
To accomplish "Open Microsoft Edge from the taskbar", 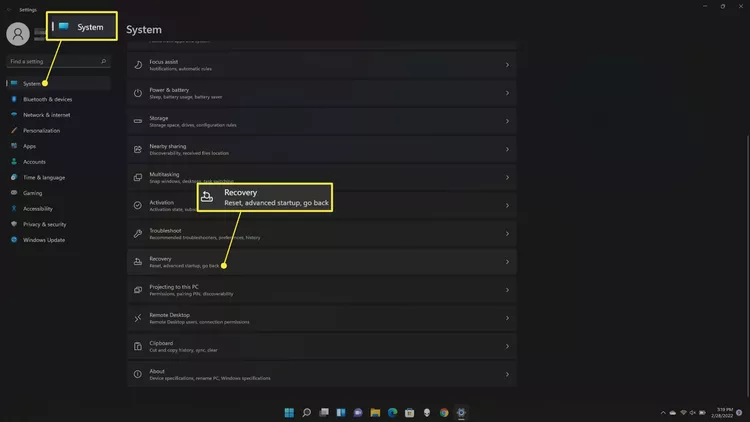I will coord(392,412).
